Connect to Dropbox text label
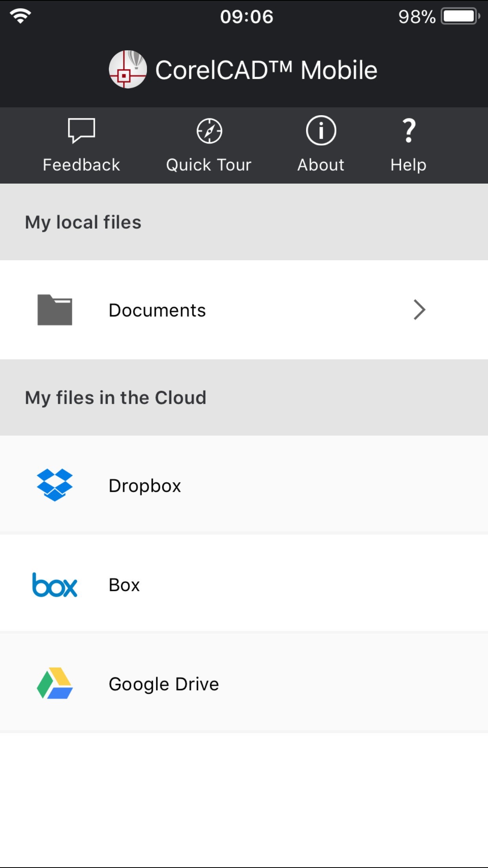The height and width of the screenshot is (868, 488). click(x=145, y=486)
